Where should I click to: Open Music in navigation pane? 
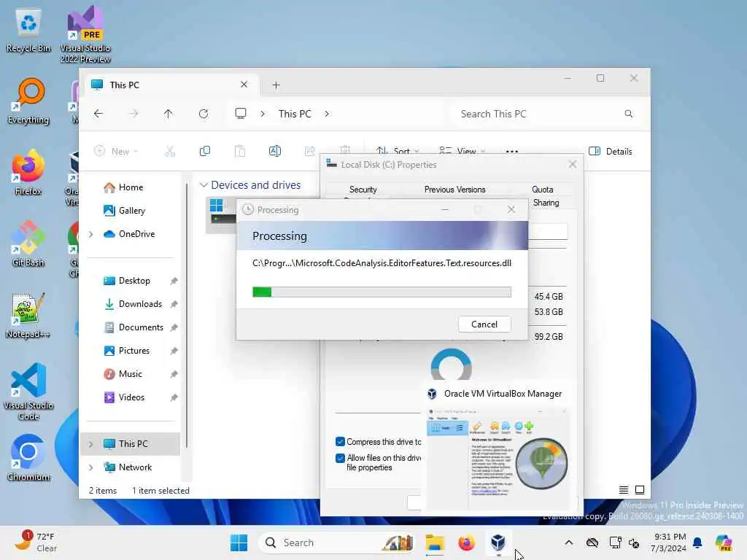[123, 374]
